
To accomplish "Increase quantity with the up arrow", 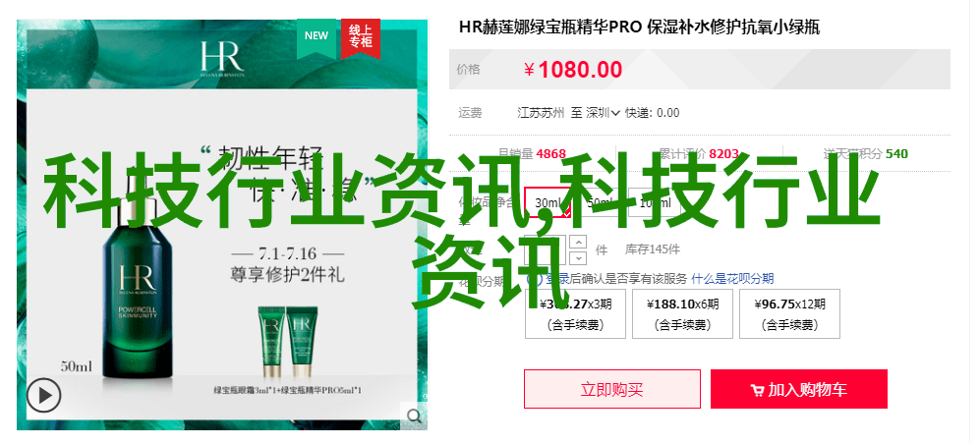I will tap(580, 242).
